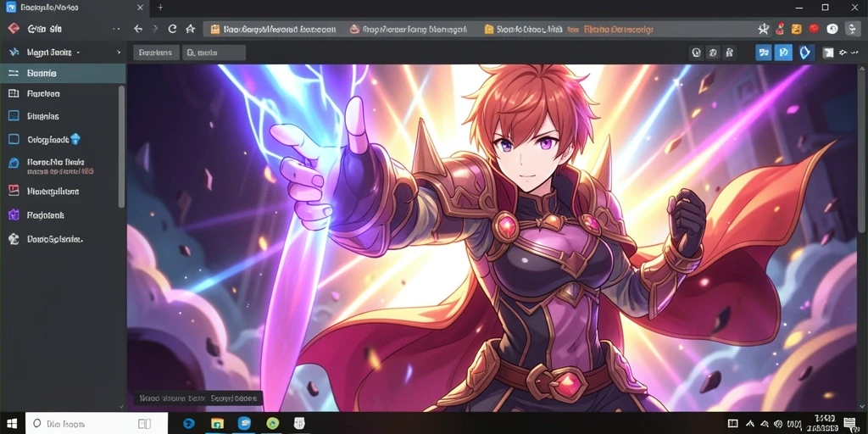Click the blue sparkle icon of sidebar heading
This screenshot has width=868, height=434.
coord(14,53)
